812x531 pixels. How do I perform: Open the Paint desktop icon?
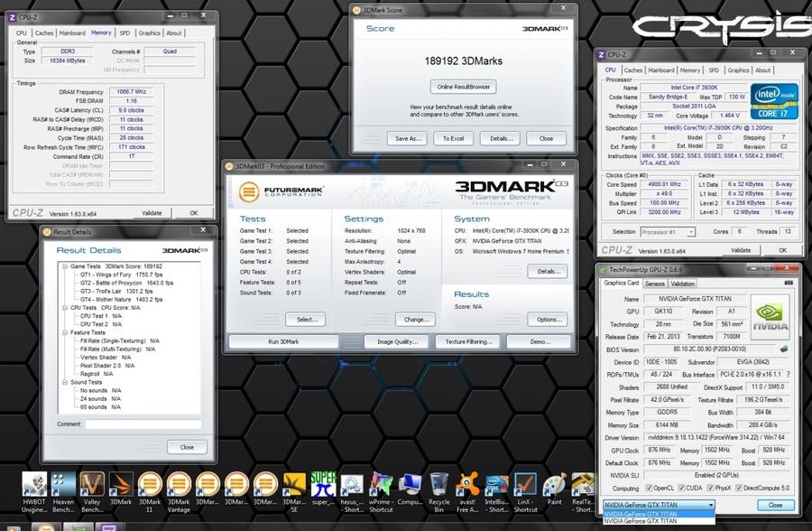(554, 488)
